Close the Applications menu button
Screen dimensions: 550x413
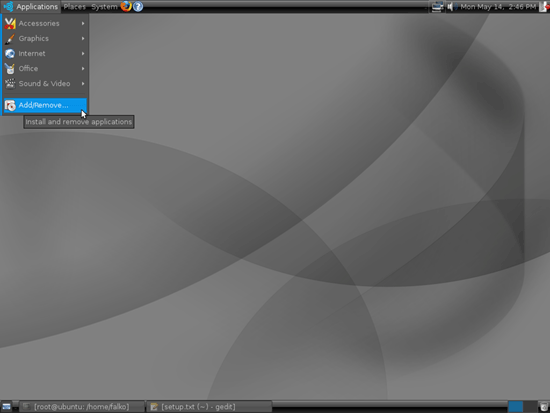(31, 7)
